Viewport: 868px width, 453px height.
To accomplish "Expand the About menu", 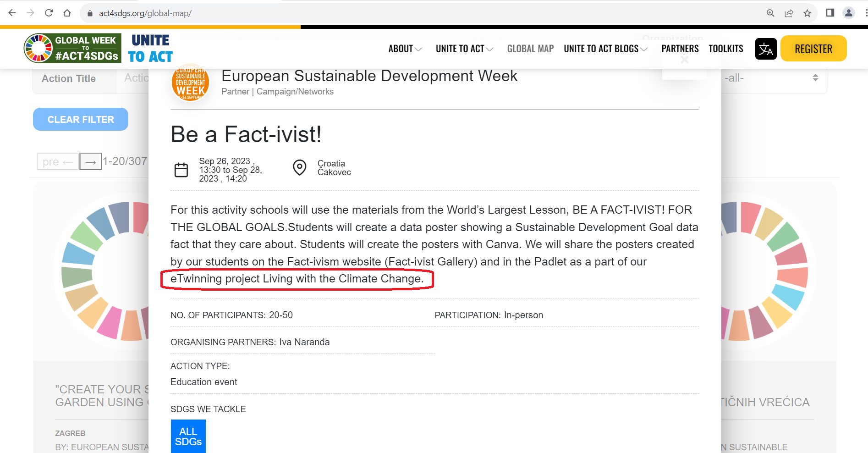I will [405, 49].
